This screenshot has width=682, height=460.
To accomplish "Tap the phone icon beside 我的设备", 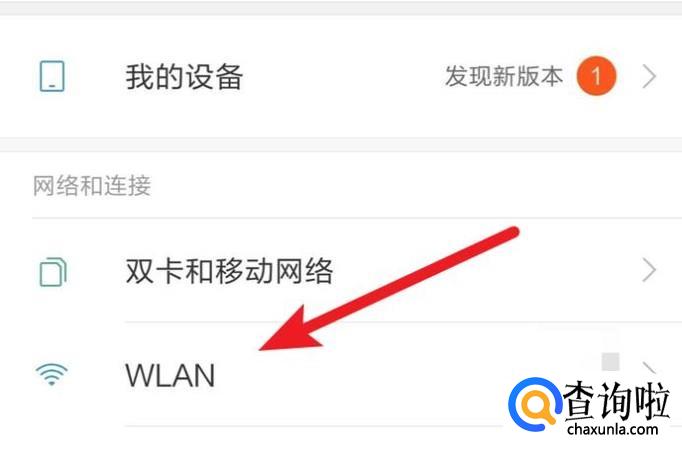I will pos(52,77).
